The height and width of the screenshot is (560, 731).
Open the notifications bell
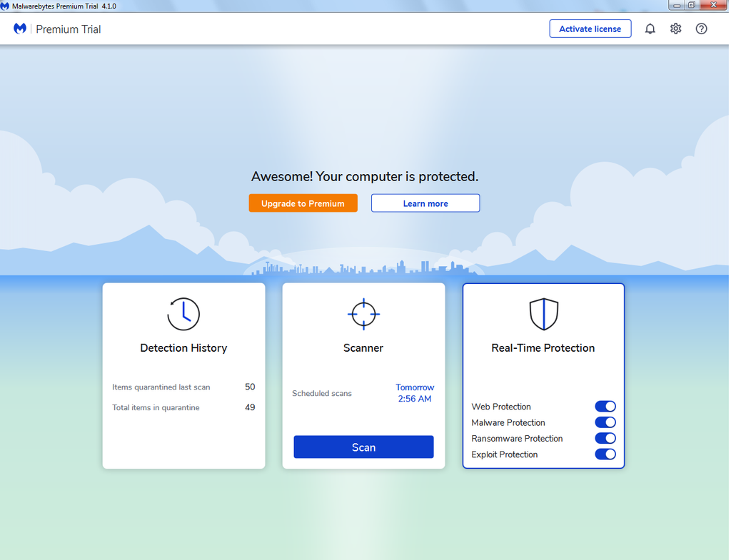click(650, 29)
